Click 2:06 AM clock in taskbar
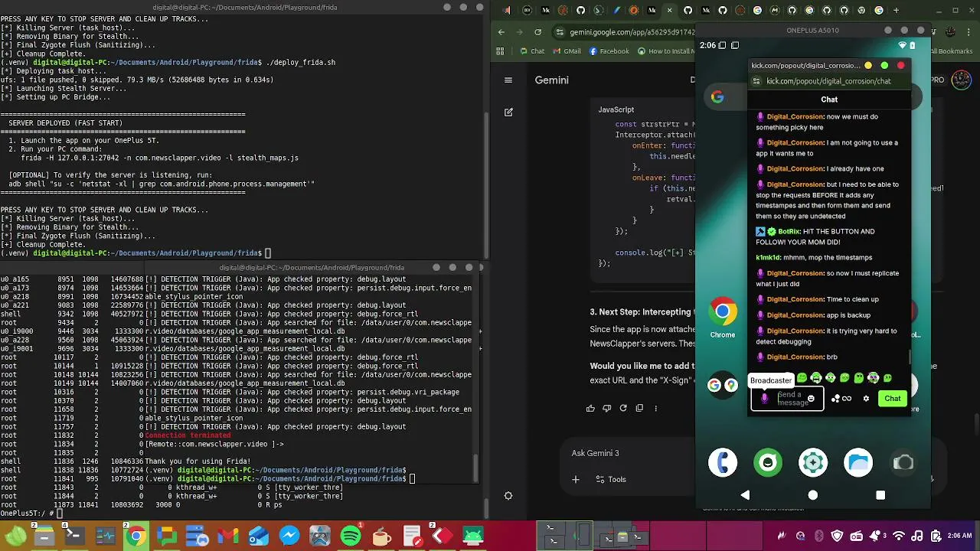The image size is (980, 551). click(959, 536)
